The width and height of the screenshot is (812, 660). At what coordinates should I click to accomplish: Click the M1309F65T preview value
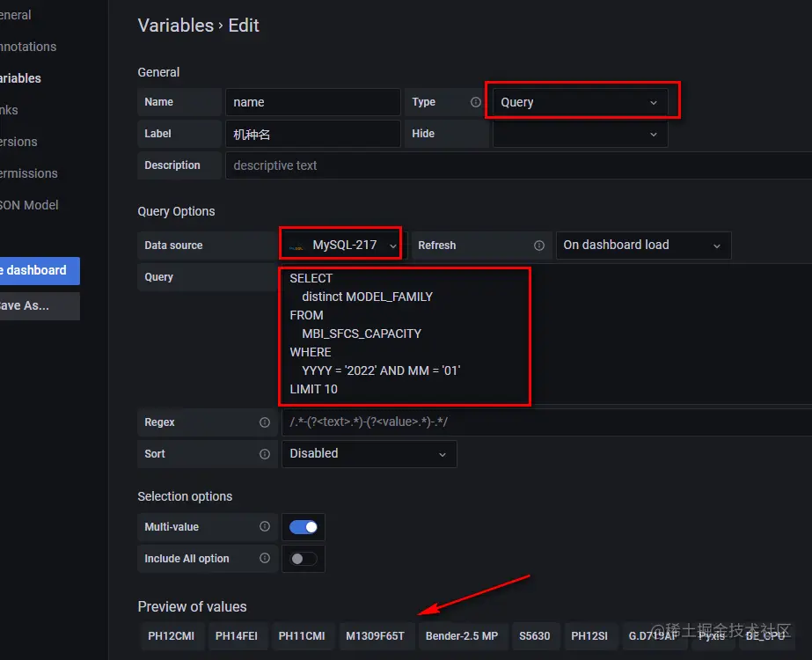(x=376, y=635)
